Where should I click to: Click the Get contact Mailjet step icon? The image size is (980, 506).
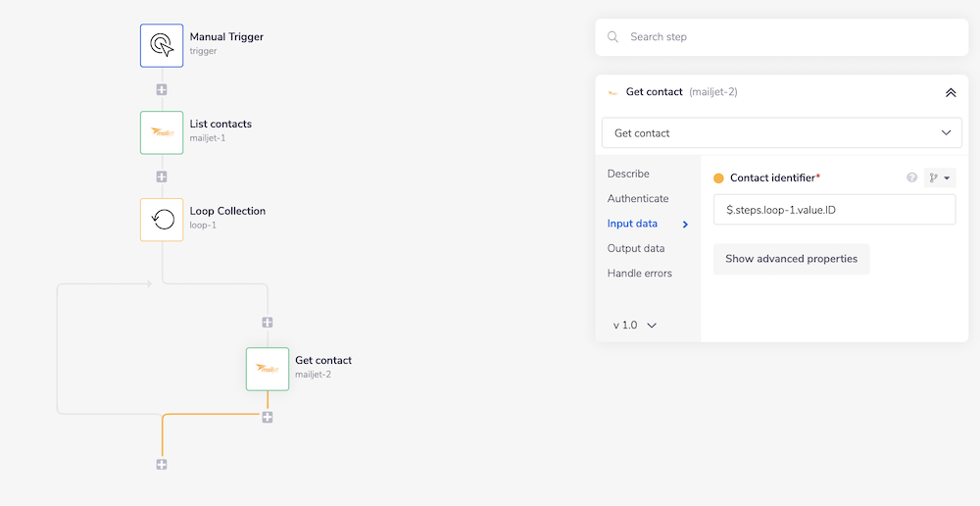(268, 369)
